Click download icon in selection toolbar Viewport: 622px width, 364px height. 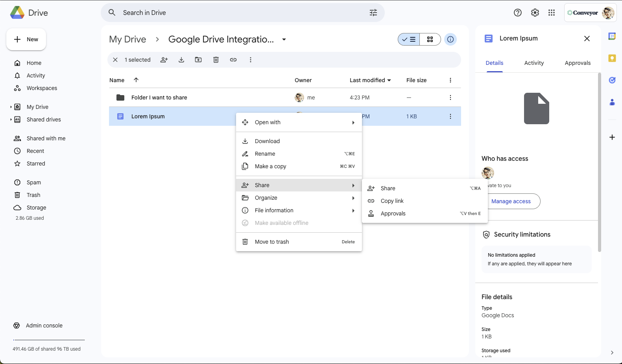point(181,60)
